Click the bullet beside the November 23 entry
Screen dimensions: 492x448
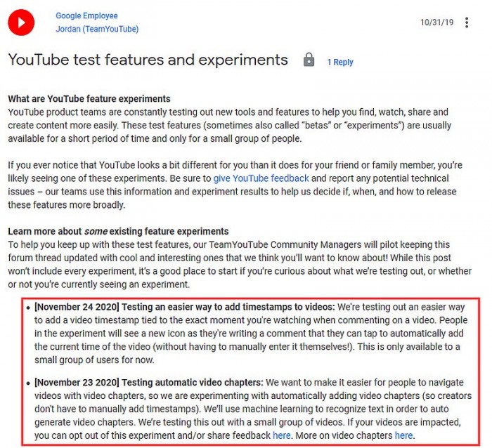(x=27, y=383)
